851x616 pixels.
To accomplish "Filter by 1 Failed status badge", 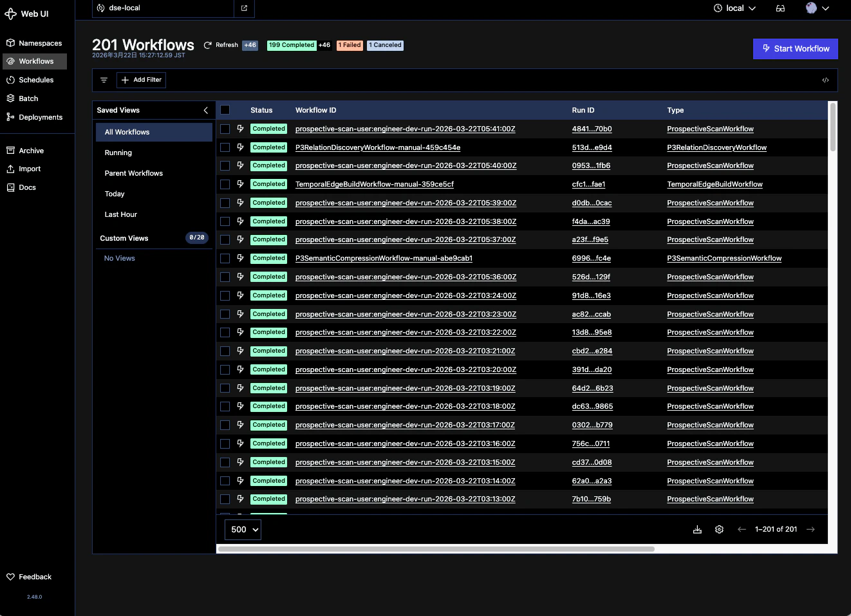I will pyautogui.click(x=350, y=45).
